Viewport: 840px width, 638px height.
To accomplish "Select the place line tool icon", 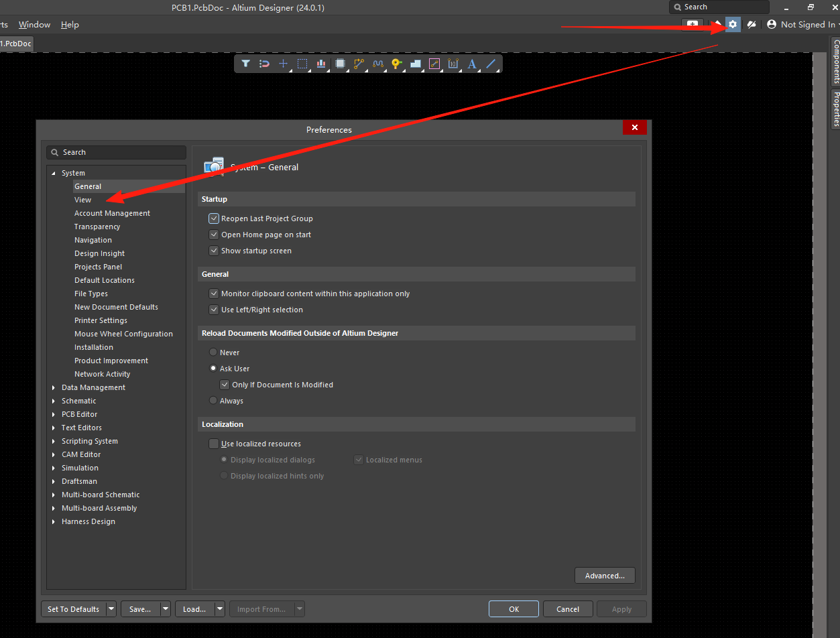I will click(491, 64).
